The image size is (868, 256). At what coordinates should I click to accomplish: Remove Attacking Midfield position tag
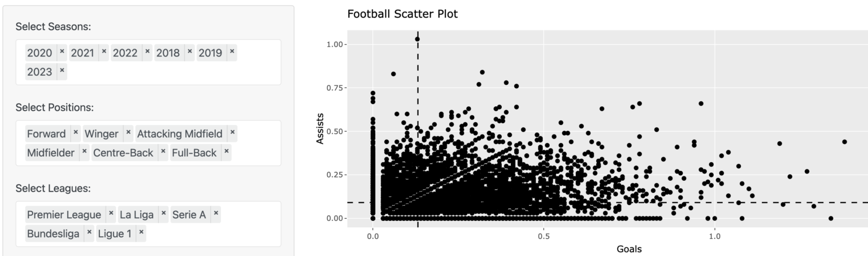232,133
